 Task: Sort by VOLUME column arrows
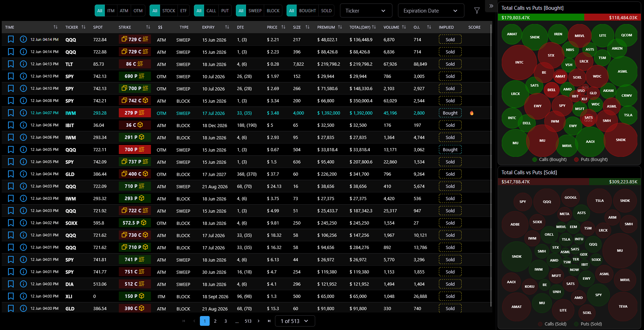coord(404,27)
